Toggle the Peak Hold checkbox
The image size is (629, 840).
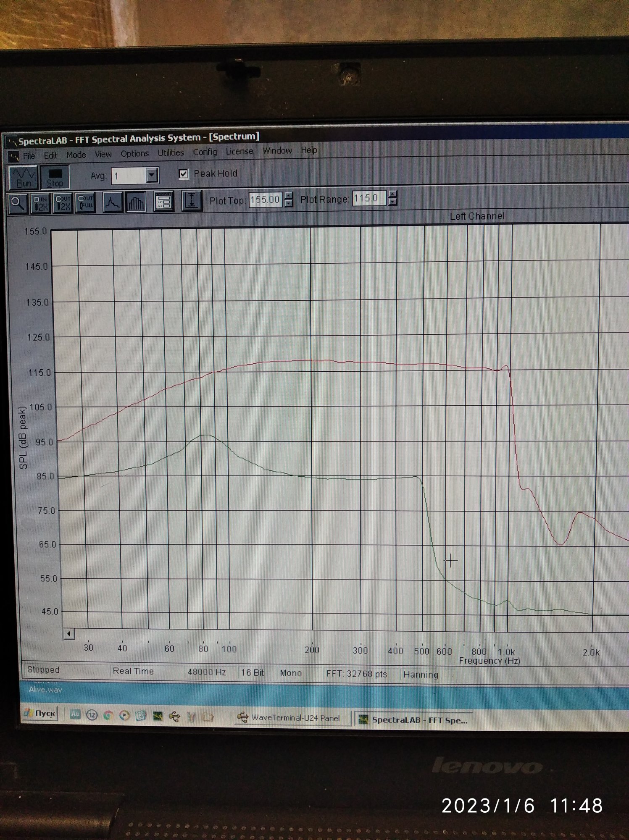tap(184, 174)
